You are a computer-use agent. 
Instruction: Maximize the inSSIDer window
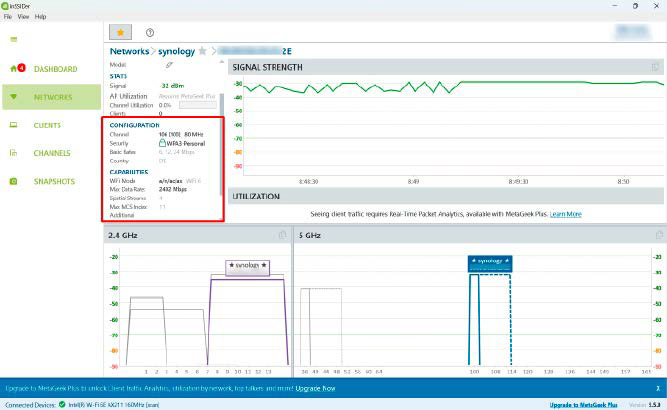pyautogui.click(x=635, y=6)
